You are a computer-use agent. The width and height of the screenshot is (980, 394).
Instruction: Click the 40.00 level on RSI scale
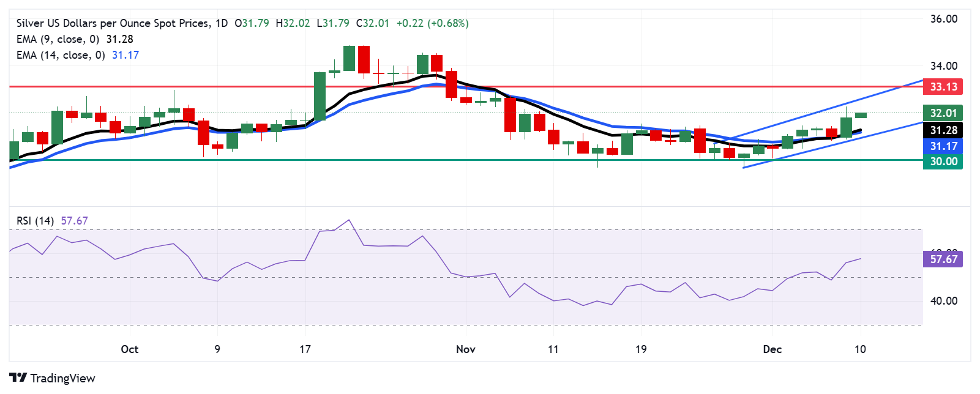coord(943,301)
